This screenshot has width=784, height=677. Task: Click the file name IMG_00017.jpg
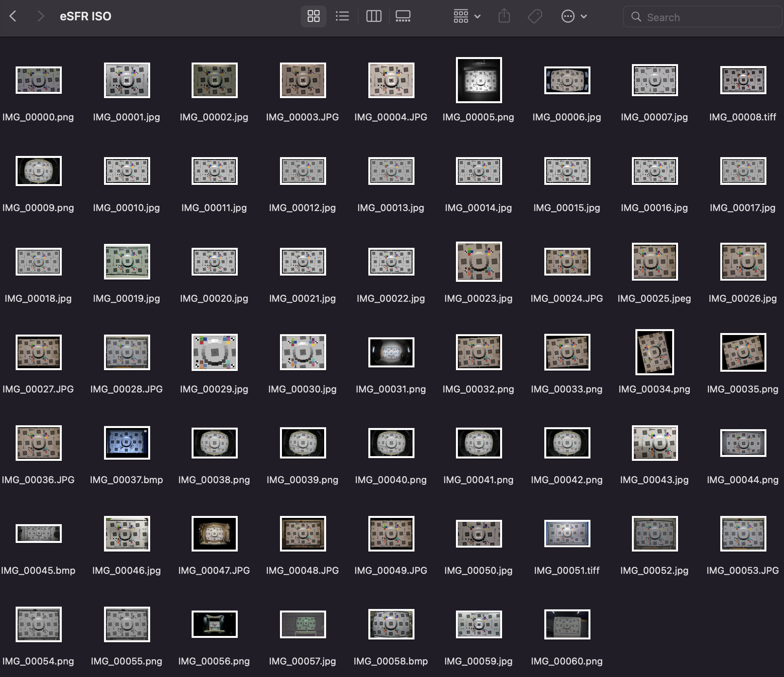coord(743,208)
